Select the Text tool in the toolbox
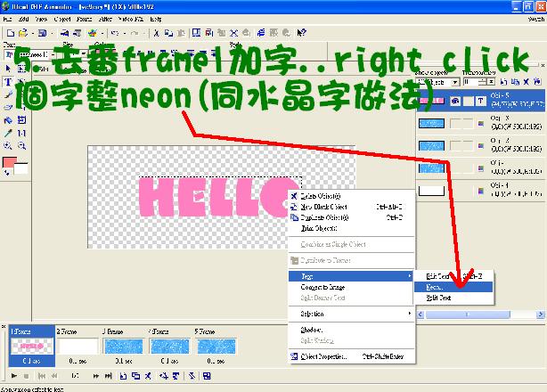Viewport: 547px width, 392px height. click(x=8, y=79)
